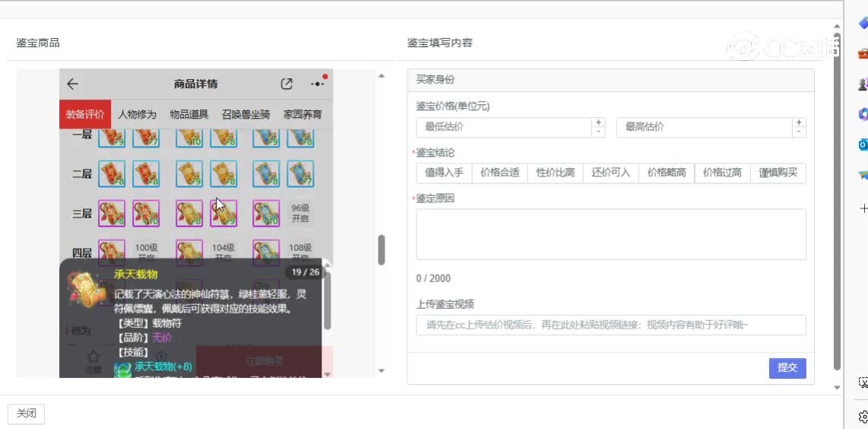Click third talisman icon in 三层 row
868x429 pixels.
pos(188,213)
